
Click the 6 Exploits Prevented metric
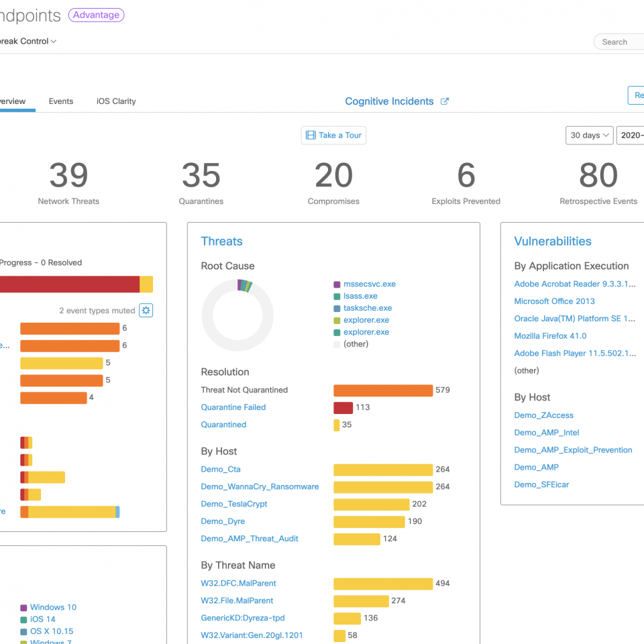(466, 182)
